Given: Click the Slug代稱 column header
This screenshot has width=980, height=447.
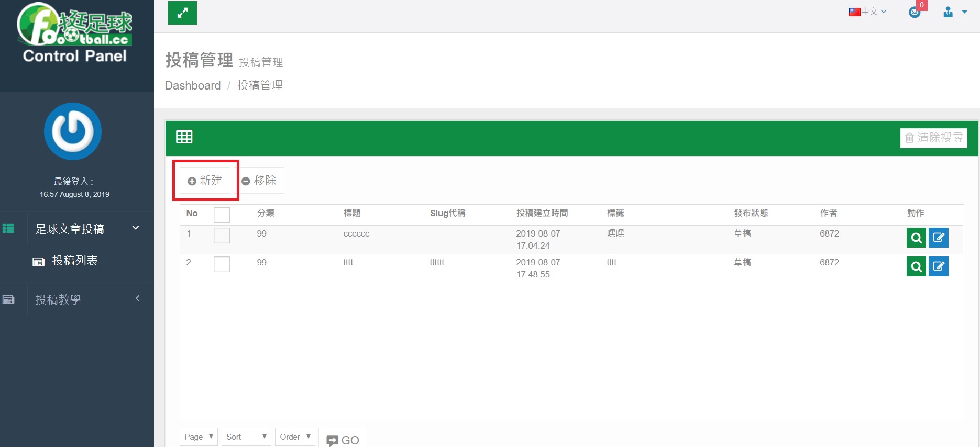Looking at the screenshot, I should (448, 213).
